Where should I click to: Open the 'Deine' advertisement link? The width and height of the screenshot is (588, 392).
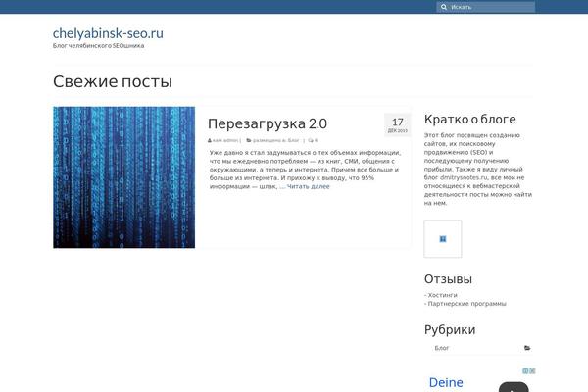click(x=446, y=383)
